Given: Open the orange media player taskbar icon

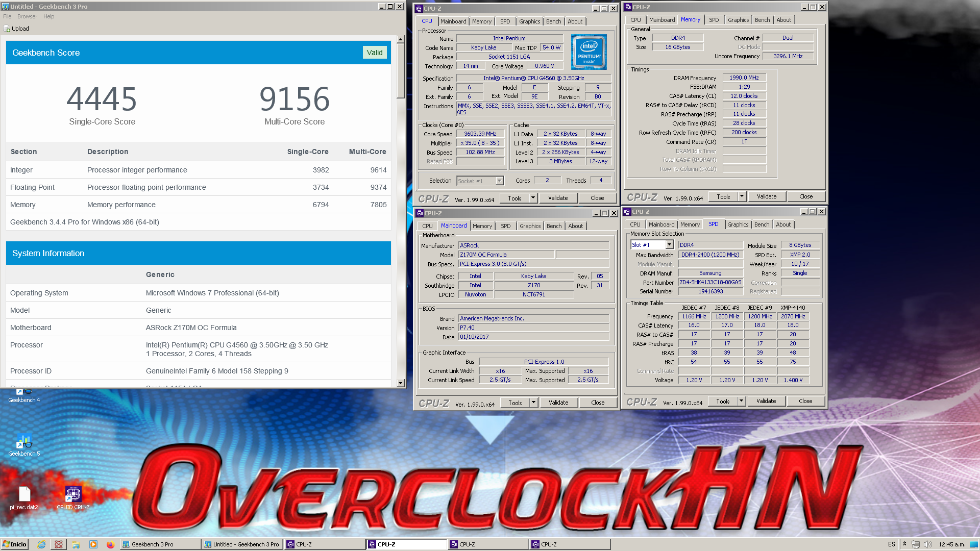Looking at the screenshot, I should tap(93, 544).
